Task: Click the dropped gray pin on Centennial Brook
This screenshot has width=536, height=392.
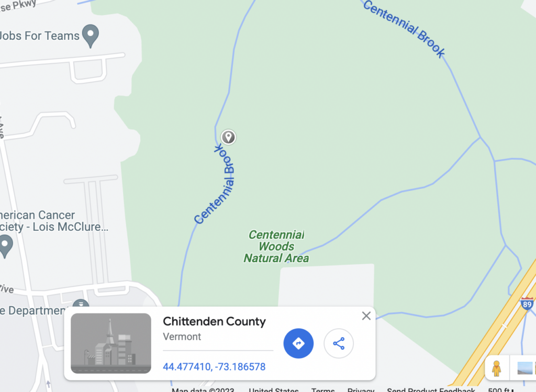Action: (x=228, y=138)
